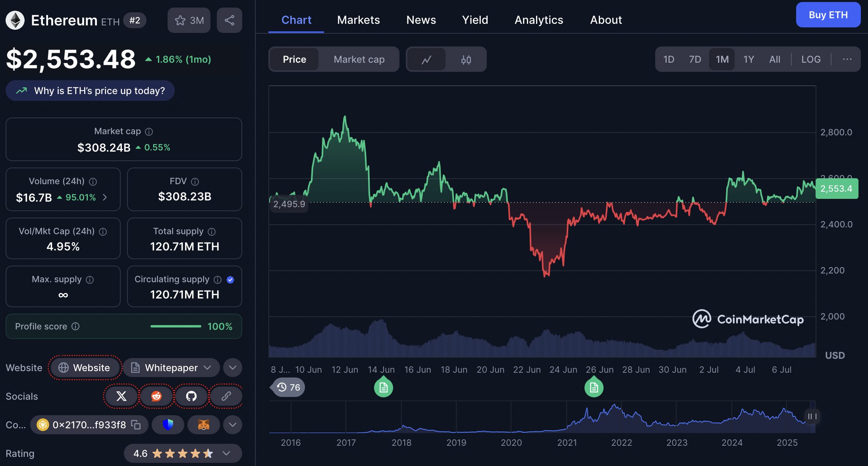Click 'Why is ETH's price up today?'
This screenshot has width=868, height=466.
(90, 91)
